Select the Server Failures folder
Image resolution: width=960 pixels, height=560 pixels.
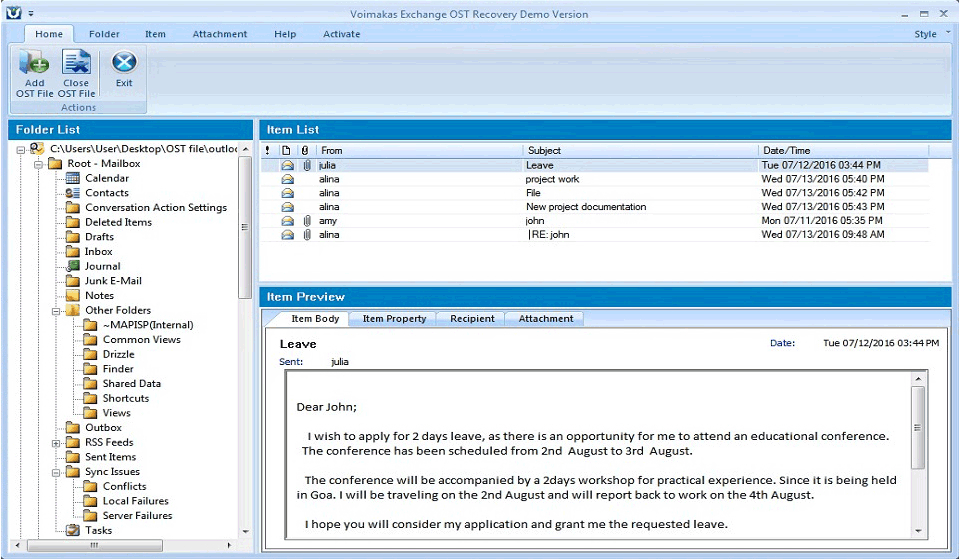137,516
